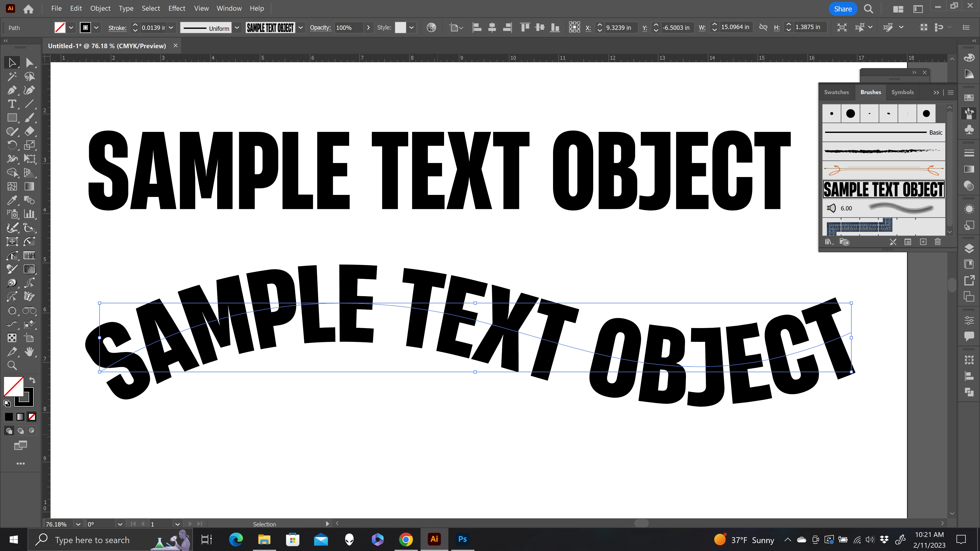
Task: Set the fill to None
Action: (32, 417)
